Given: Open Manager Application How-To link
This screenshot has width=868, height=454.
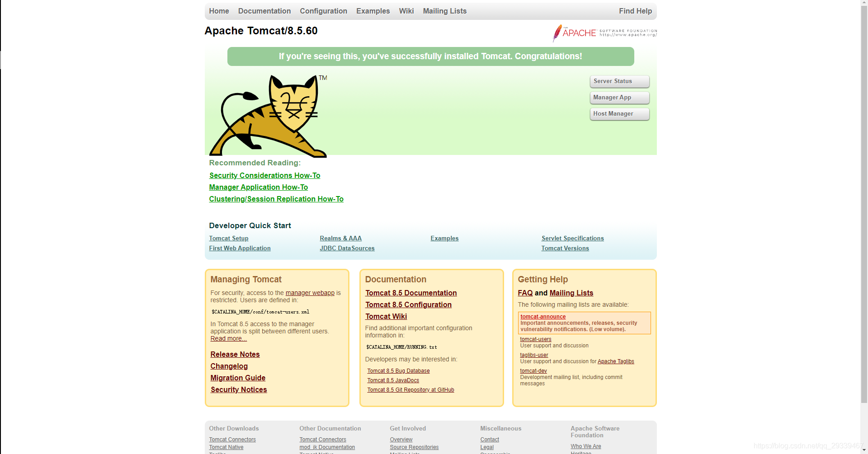Looking at the screenshot, I should pyautogui.click(x=259, y=187).
